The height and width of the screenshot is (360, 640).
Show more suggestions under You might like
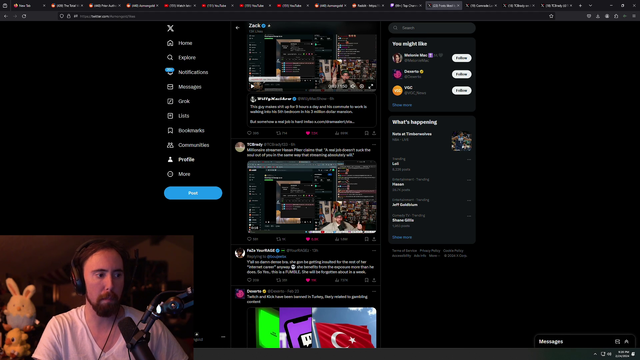[402, 105]
